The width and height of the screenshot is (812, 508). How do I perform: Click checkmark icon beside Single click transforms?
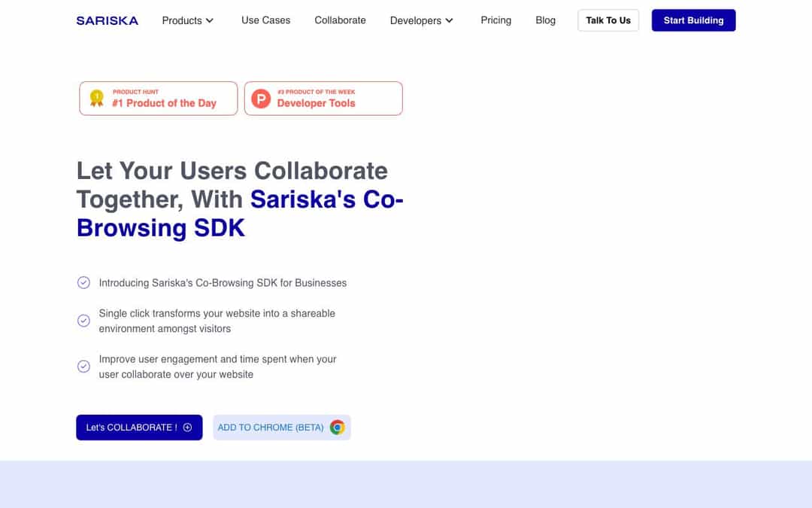click(84, 321)
